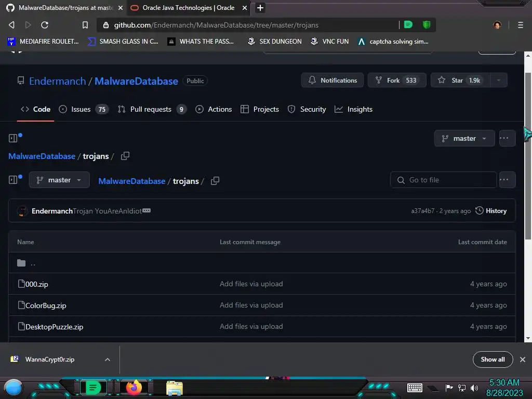Screen dimensions: 532x399
Task: Open MalwareDatabase repository title link
Action: click(x=136, y=81)
